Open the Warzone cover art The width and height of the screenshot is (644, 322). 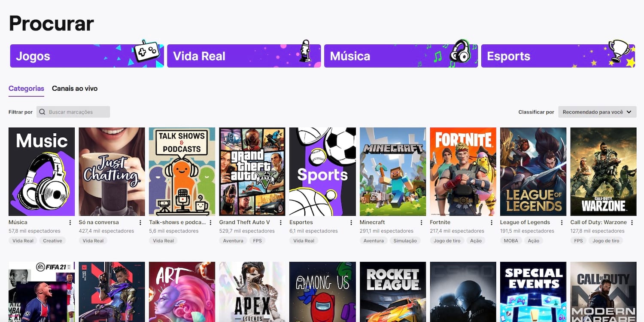[x=604, y=172]
